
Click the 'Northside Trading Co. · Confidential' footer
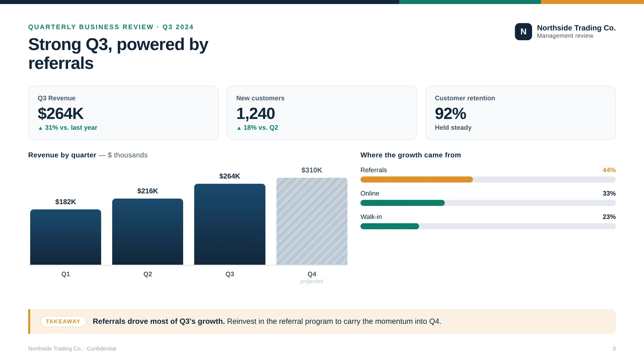pos(72,349)
